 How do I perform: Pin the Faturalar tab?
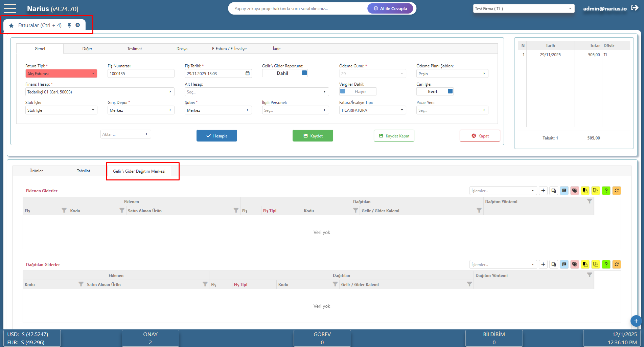point(69,25)
